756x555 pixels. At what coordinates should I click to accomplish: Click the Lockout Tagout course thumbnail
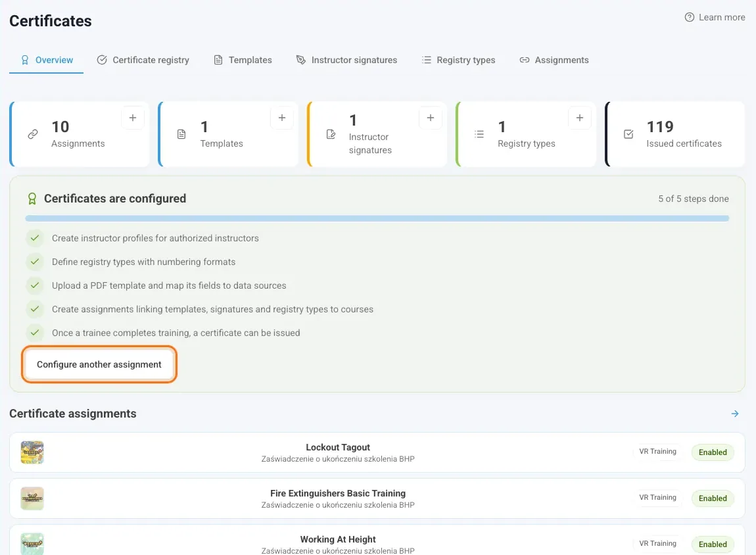(x=32, y=452)
